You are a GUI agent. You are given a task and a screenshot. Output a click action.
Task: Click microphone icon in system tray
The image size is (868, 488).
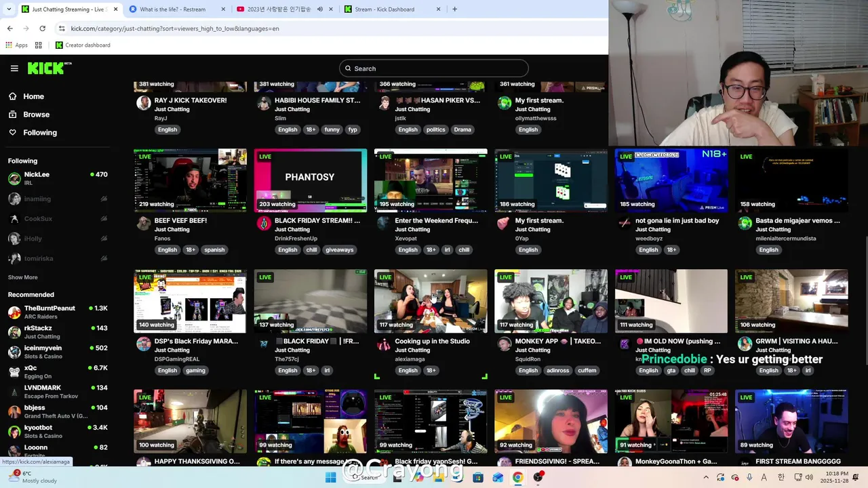point(749,477)
